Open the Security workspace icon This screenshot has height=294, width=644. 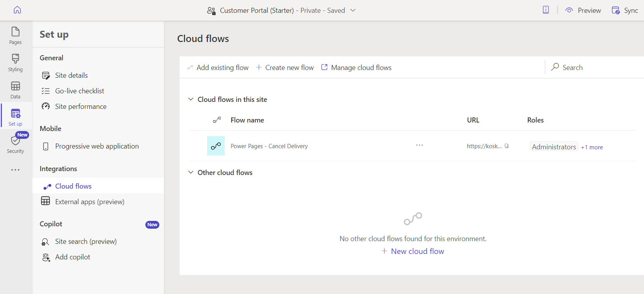click(x=16, y=144)
